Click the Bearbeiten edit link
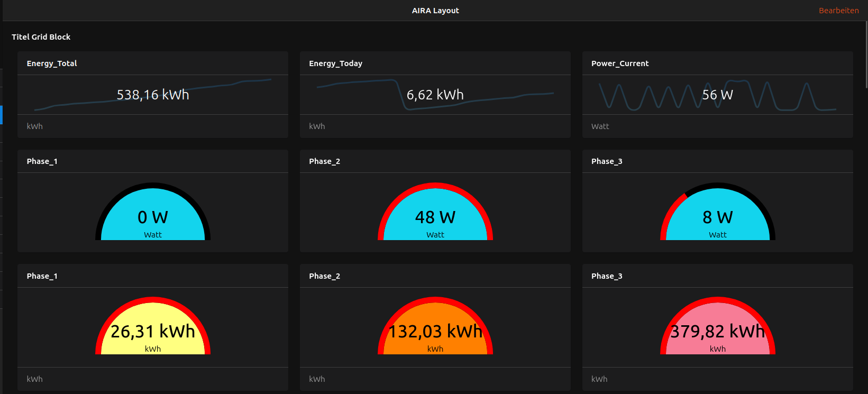Viewport: 868px width, 394px height. coord(838,11)
